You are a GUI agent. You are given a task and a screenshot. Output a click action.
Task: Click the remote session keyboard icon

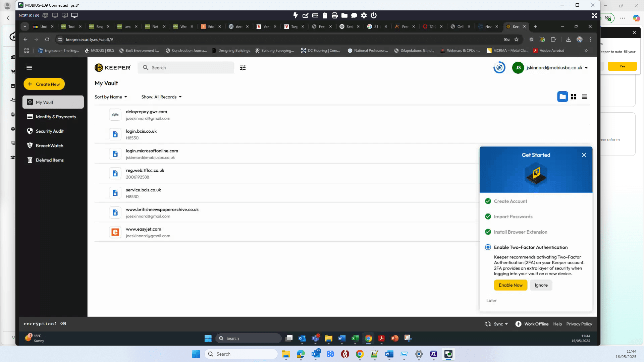tap(315, 15)
